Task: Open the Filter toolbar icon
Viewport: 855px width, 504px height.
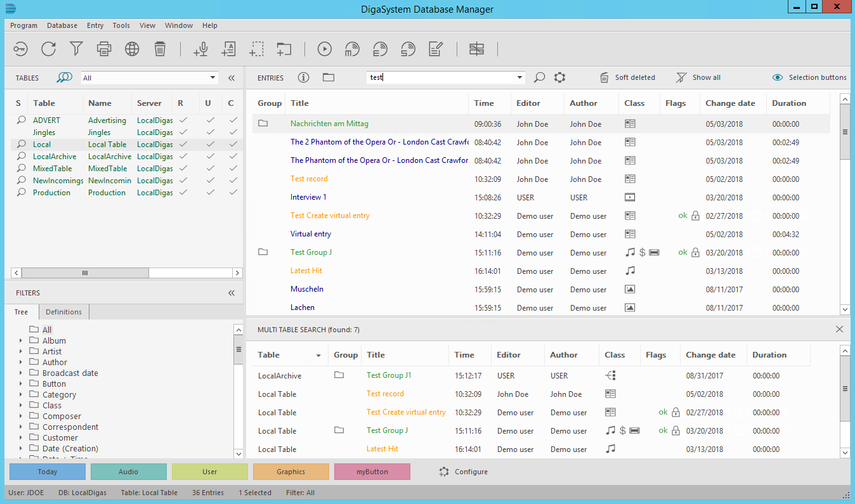Action: pos(76,49)
